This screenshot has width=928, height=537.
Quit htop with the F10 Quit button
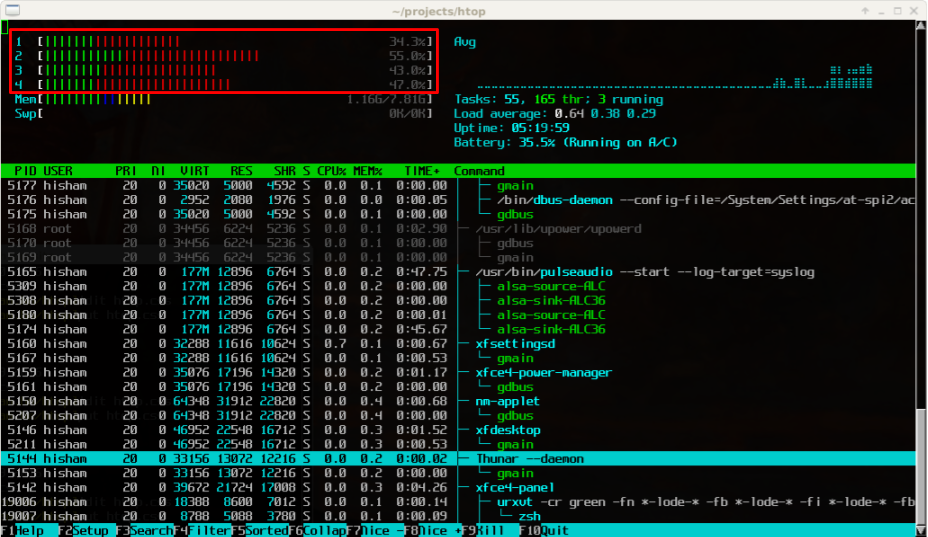point(548,530)
